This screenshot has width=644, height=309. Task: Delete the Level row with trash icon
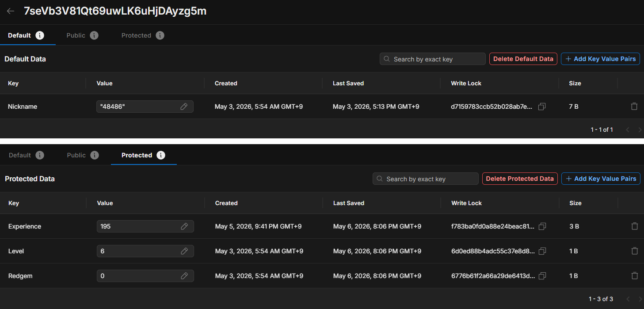[x=635, y=251]
